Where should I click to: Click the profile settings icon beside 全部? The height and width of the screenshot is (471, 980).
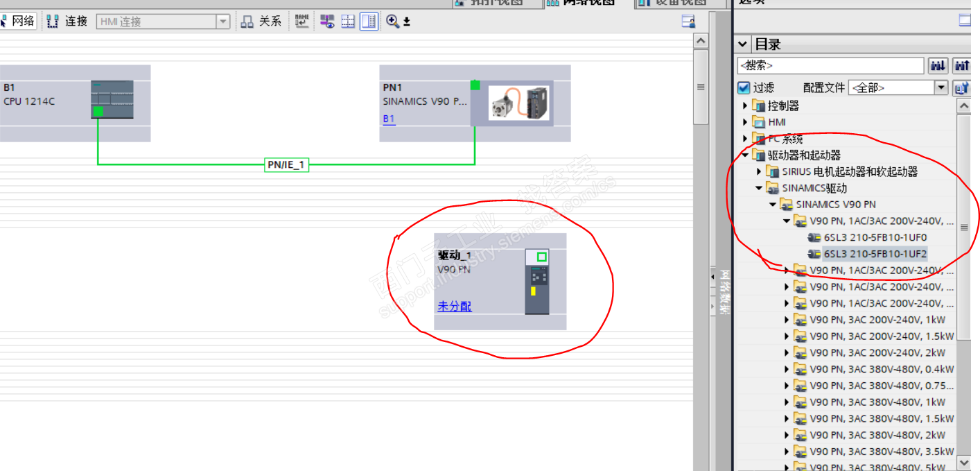[x=962, y=88]
